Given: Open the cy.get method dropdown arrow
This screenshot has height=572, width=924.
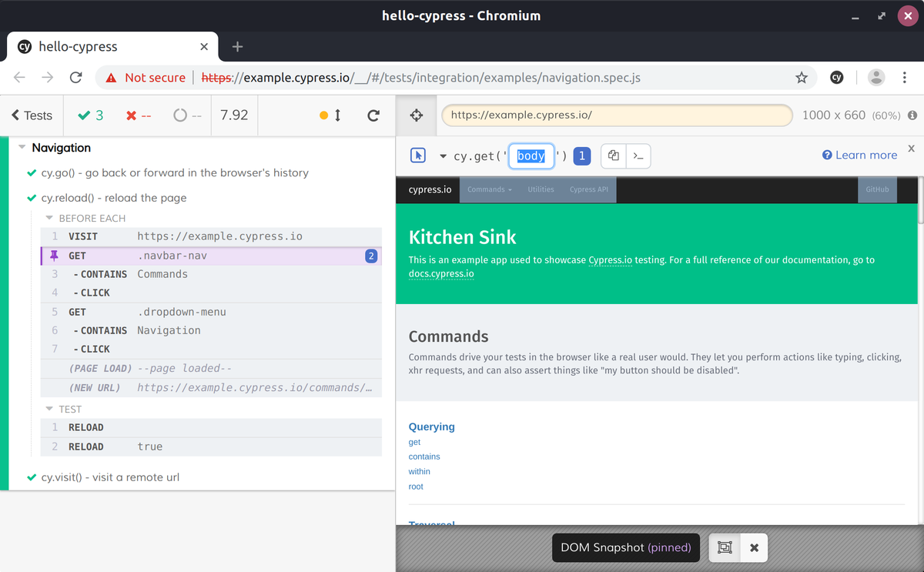Looking at the screenshot, I should pos(444,156).
